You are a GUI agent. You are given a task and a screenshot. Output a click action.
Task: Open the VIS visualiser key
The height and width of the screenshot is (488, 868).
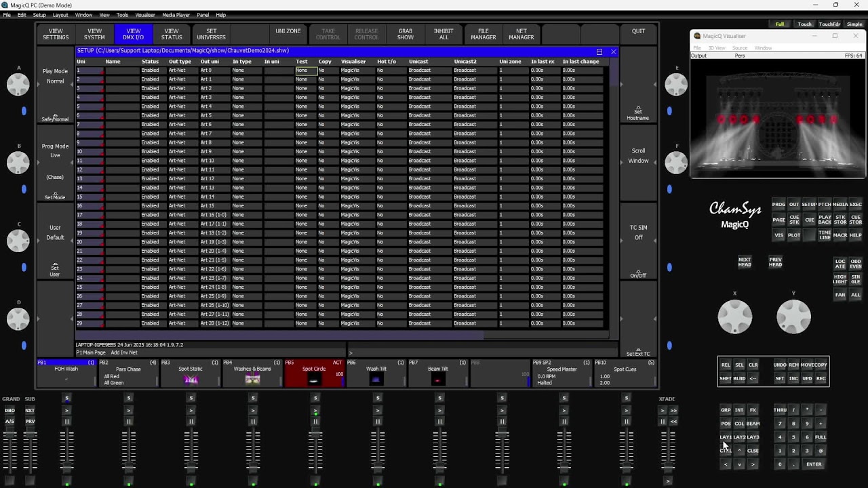pos(778,235)
